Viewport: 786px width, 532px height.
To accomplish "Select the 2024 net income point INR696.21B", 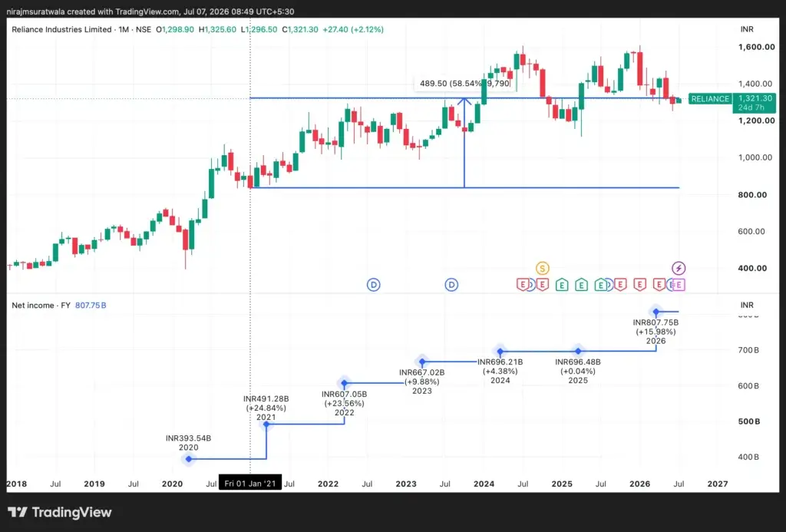I will click(x=500, y=351).
